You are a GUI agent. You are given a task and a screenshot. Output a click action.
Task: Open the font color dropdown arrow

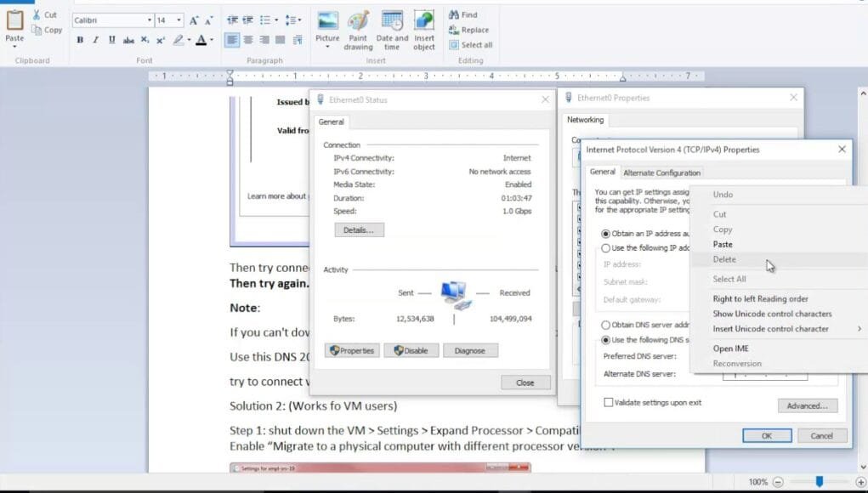(x=212, y=40)
